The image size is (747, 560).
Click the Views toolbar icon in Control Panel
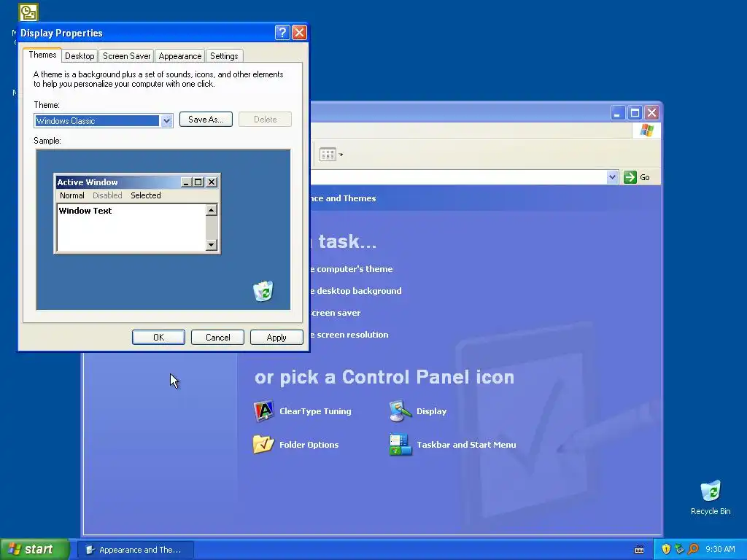[328, 155]
